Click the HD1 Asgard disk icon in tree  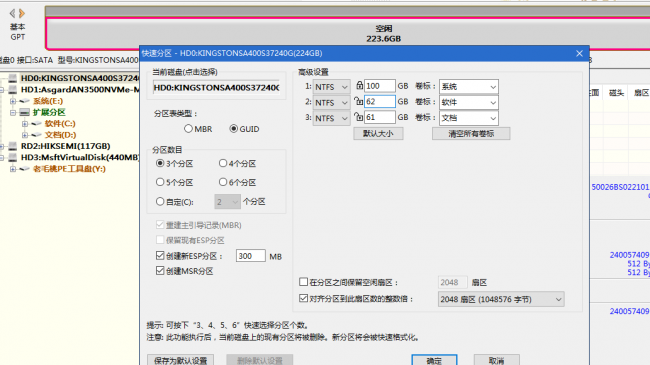point(13,90)
